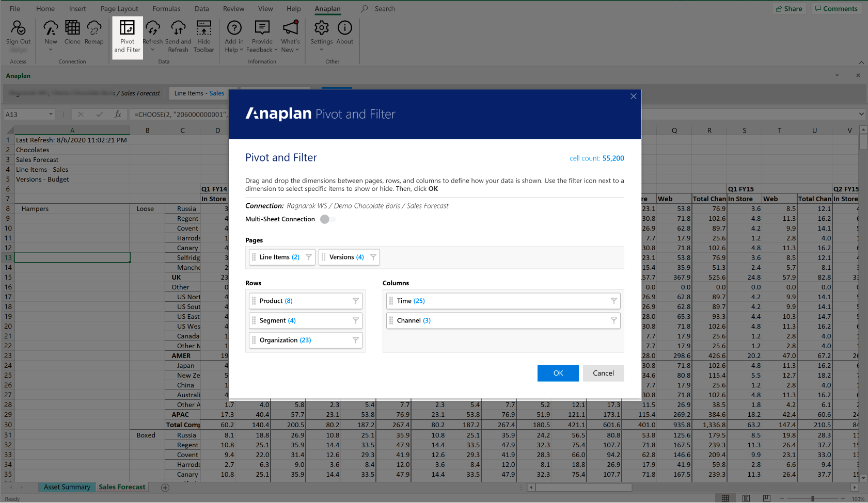Click Send and Refresh
The width and height of the screenshot is (868, 503).
click(x=178, y=36)
